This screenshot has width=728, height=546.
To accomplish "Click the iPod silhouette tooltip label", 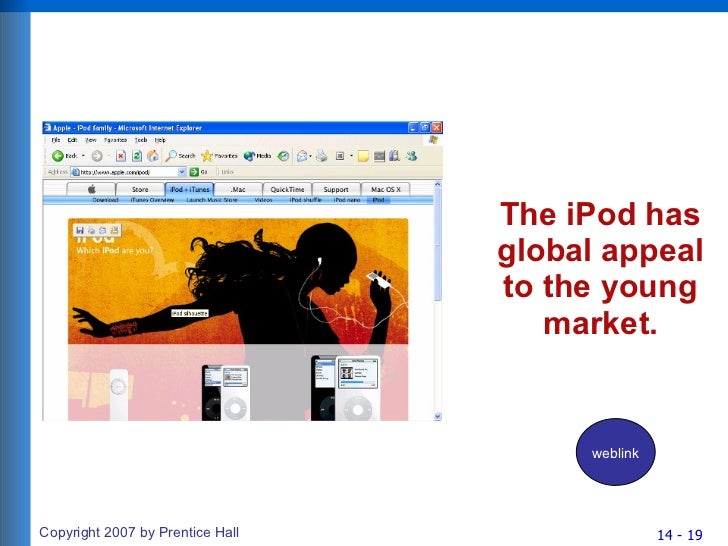I will point(190,313).
